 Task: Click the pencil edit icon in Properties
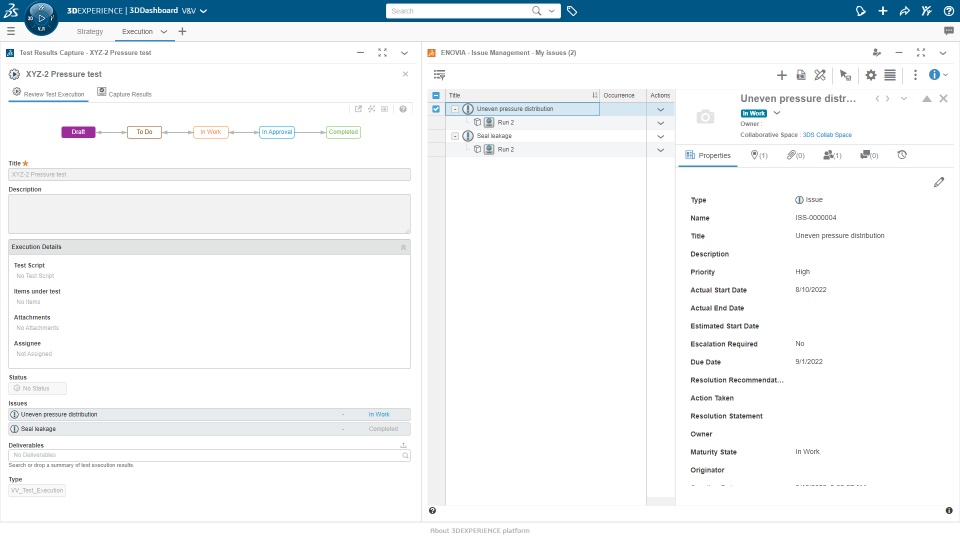coord(939,182)
